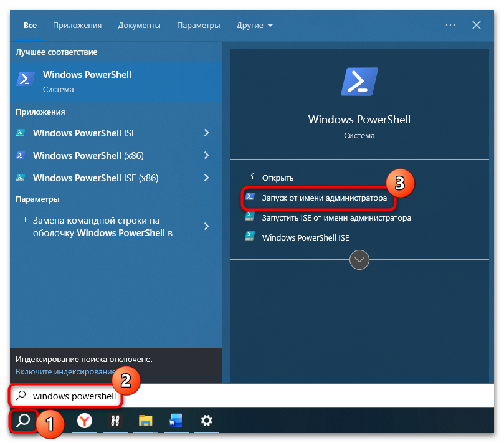Click the settings icon beside 'Замена командной строки'

21,220
